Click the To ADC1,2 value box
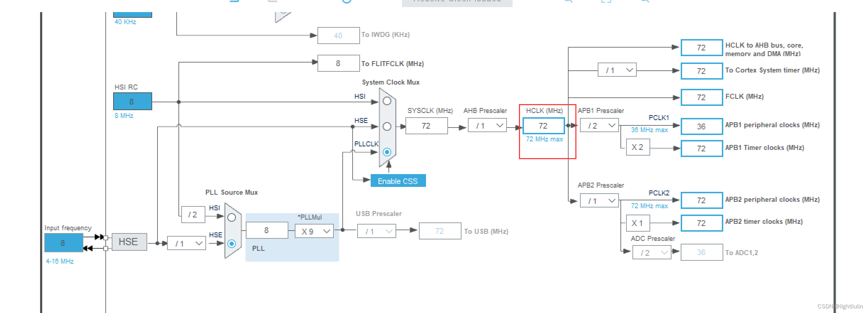 click(702, 252)
